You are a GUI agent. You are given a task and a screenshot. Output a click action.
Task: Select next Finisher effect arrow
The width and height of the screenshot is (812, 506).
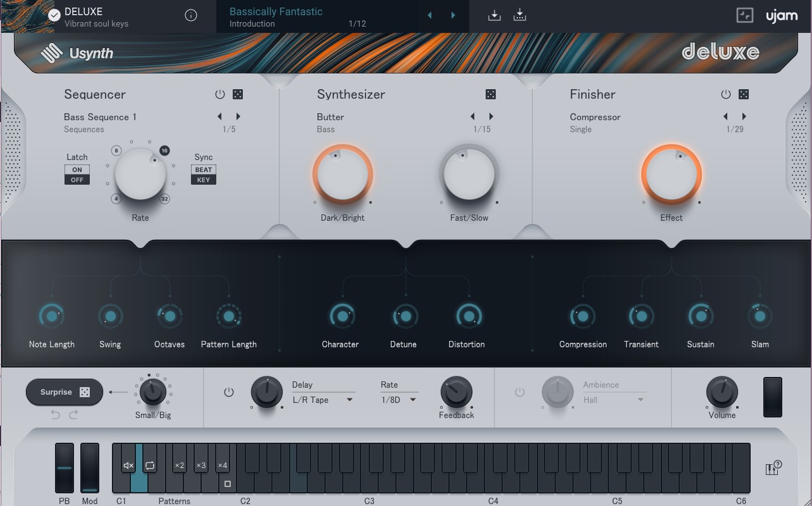(x=744, y=116)
